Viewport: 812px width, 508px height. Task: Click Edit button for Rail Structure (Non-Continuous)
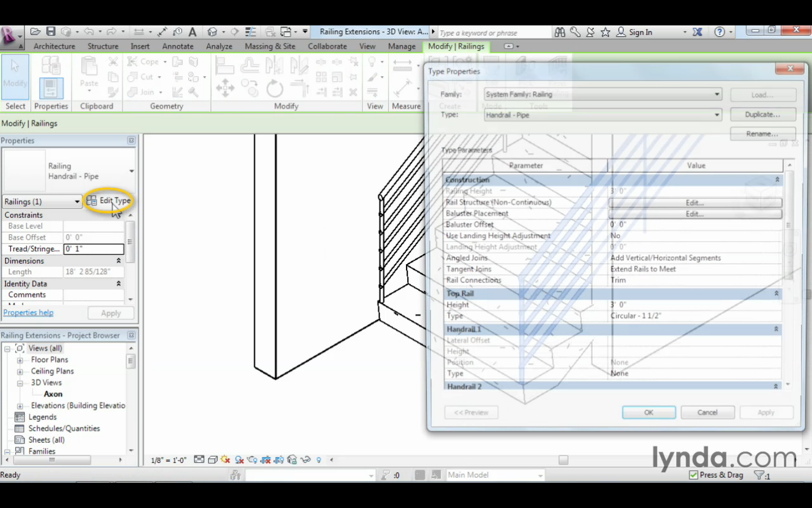tap(695, 203)
